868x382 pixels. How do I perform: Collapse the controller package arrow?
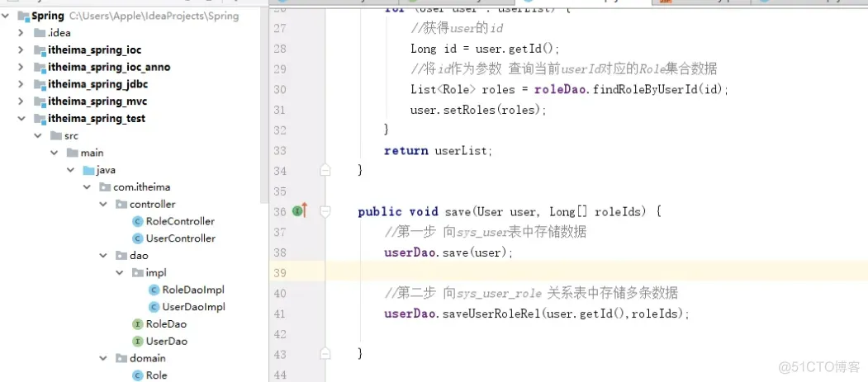[103, 205]
